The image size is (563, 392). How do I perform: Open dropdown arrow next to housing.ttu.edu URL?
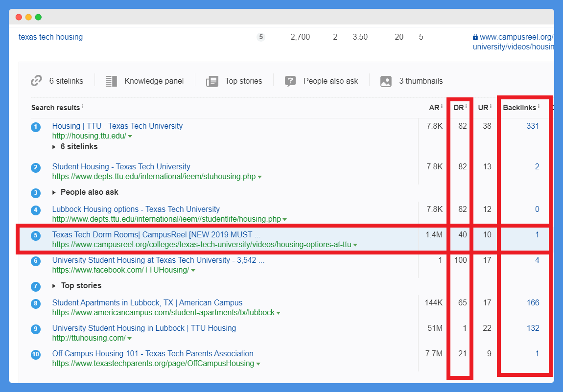pyautogui.click(x=130, y=137)
